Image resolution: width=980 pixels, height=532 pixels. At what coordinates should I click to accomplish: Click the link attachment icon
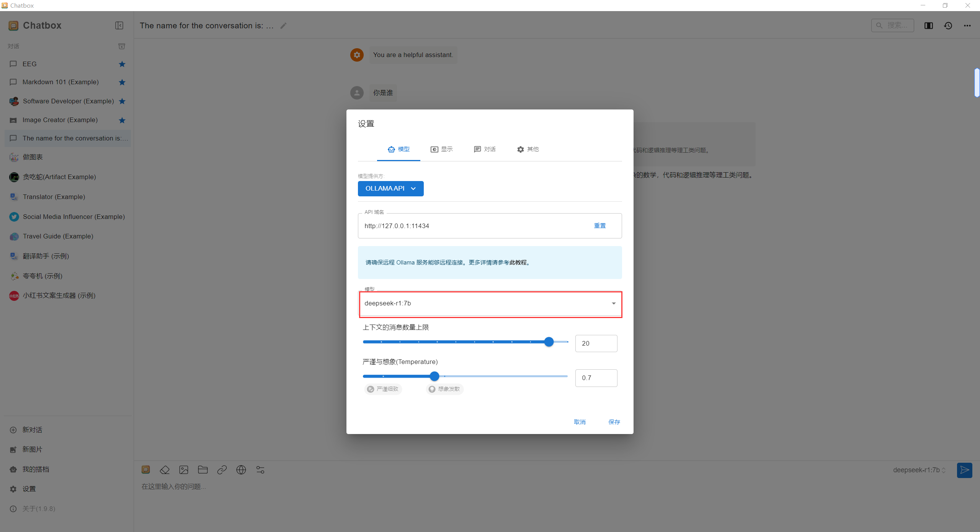222,470
